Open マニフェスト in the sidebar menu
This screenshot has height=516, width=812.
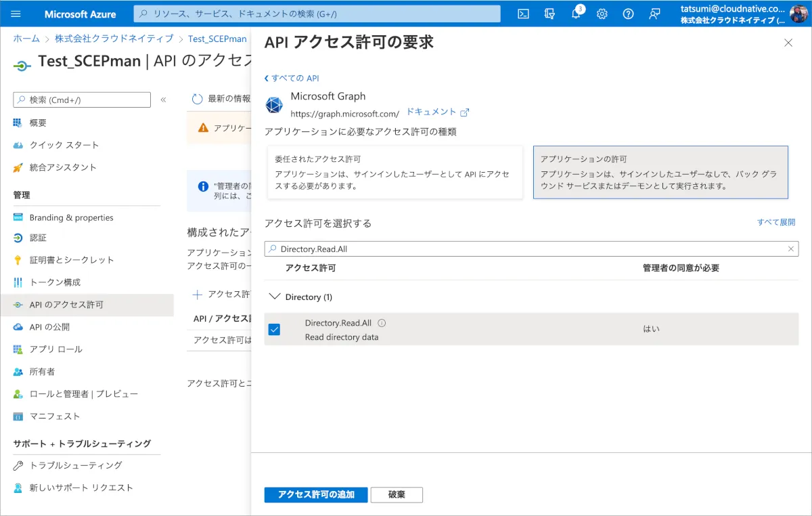pos(55,416)
